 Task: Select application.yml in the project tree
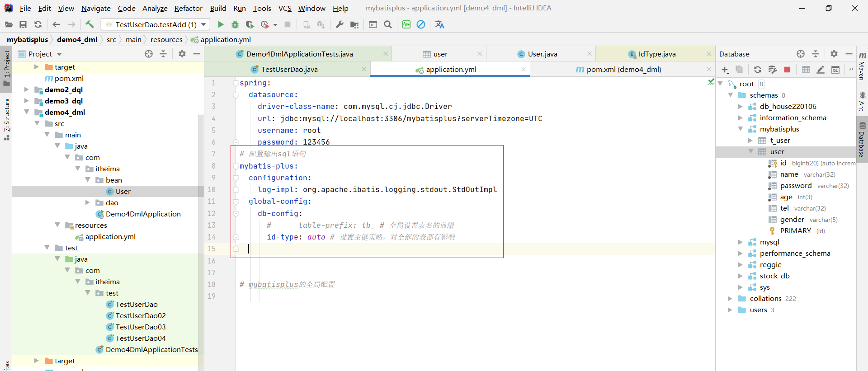coord(110,236)
